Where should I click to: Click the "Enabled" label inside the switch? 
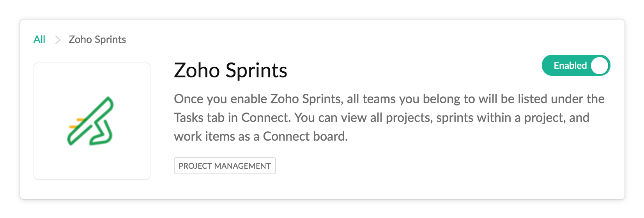coord(570,65)
